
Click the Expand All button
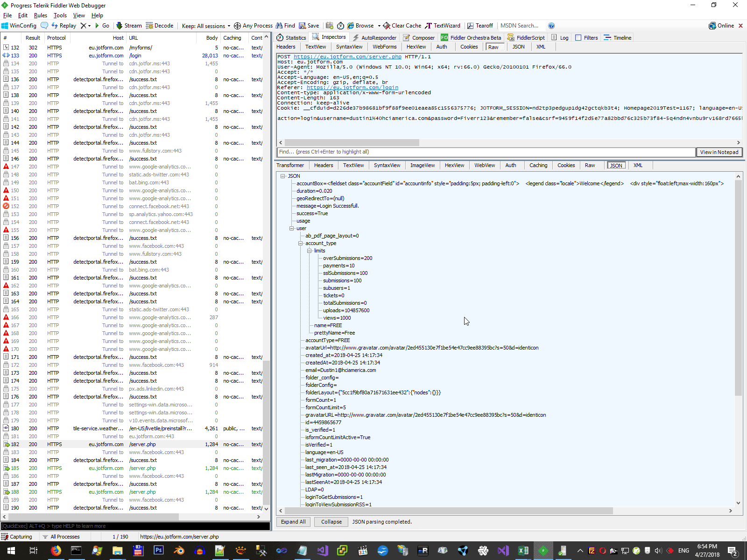point(293,522)
